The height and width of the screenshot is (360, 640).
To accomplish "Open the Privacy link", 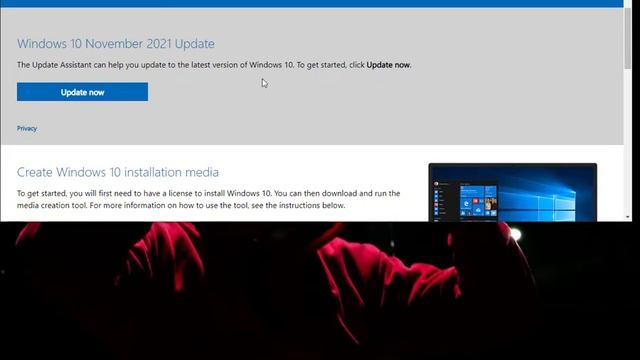I will pos(27,128).
